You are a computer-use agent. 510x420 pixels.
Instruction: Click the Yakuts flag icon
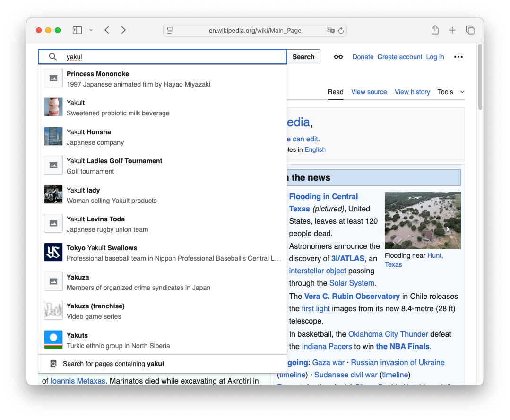(x=53, y=340)
